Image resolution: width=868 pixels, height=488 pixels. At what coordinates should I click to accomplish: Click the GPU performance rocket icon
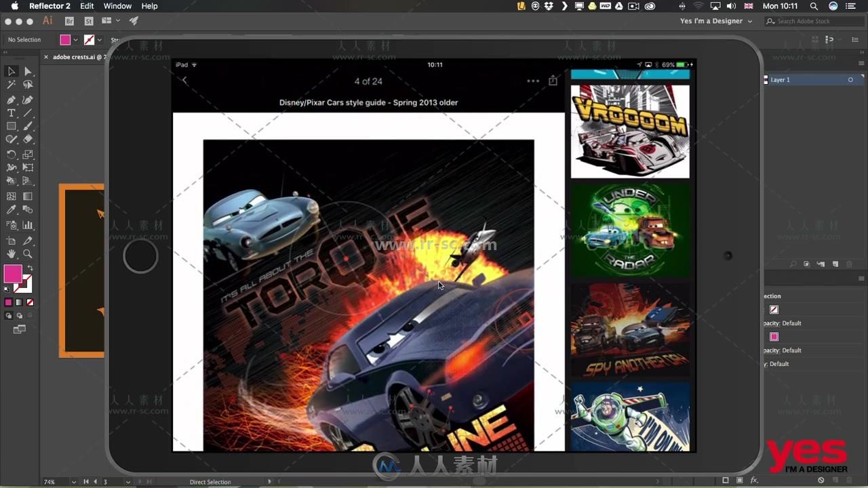point(134,21)
